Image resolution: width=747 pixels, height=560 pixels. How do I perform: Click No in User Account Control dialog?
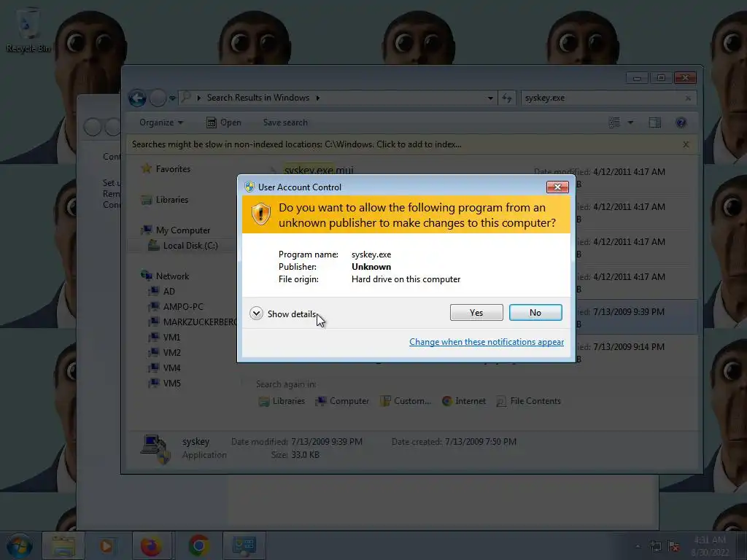pyautogui.click(x=535, y=312)
